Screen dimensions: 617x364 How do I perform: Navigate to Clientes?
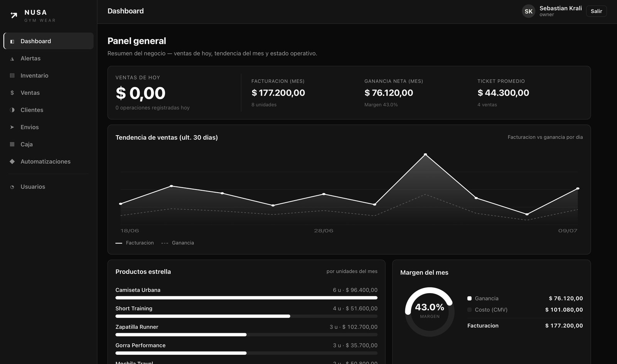pyautogui.click(x=49, y=110)
